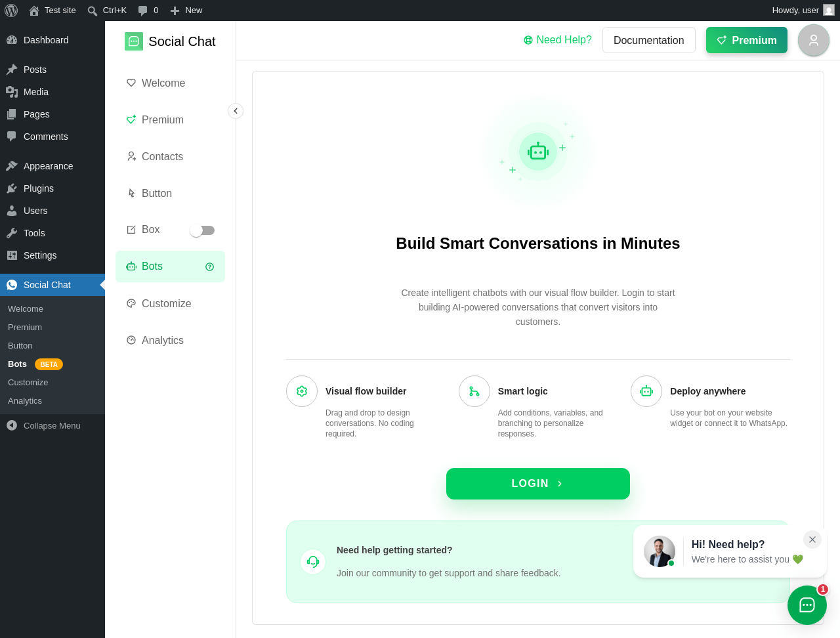Open the Premium tab in Social Chat panel

point(170,119)
